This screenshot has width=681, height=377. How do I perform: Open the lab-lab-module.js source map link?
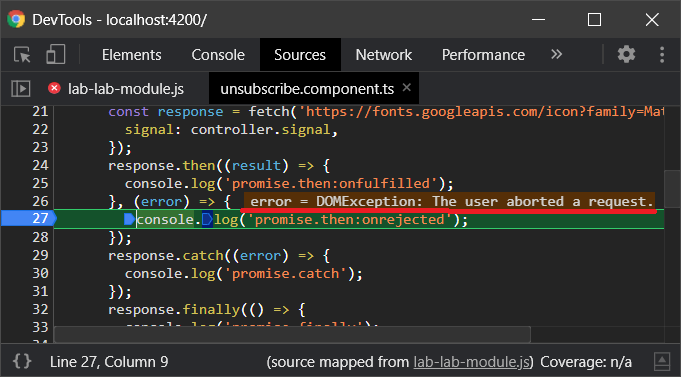tap(471, 362)
